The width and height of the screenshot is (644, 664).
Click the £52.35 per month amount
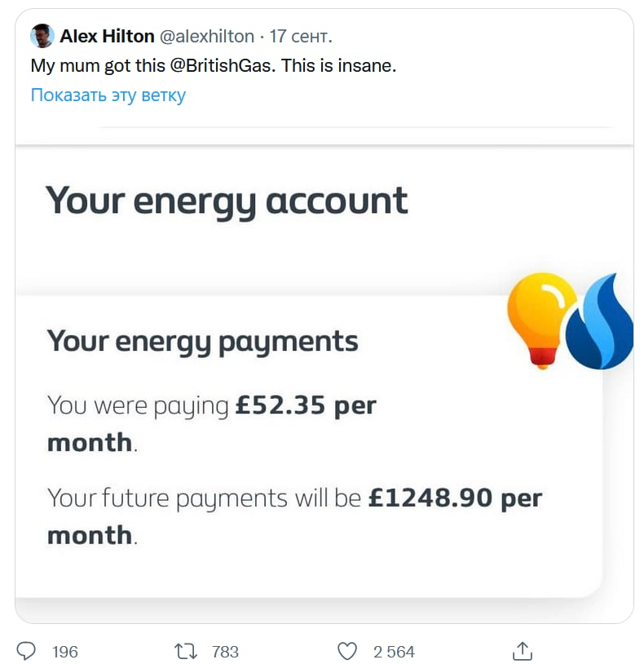(x=305, y=405)
